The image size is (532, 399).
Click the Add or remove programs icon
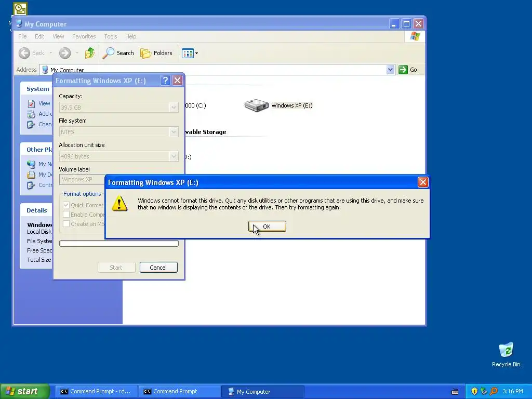[x=31, y=114]
